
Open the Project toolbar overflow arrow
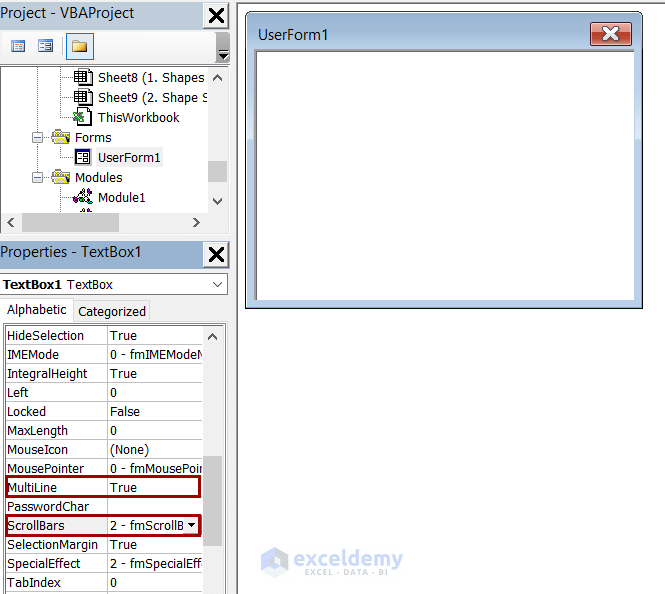click(223, 55)
